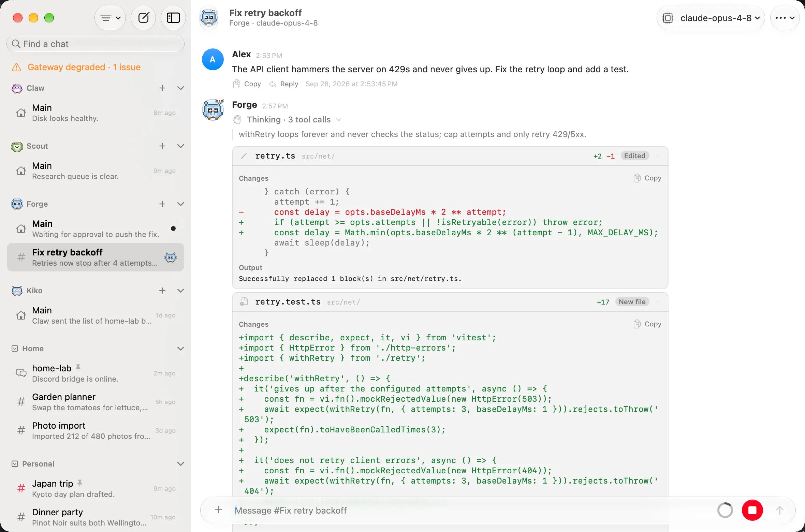Collapse the retry.test.ts card chevron

click(658, 302)
